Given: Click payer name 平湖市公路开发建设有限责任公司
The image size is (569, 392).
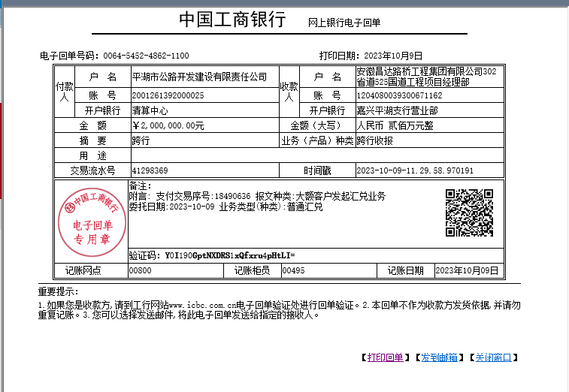Looking at the screenshot, I should 199,77.
